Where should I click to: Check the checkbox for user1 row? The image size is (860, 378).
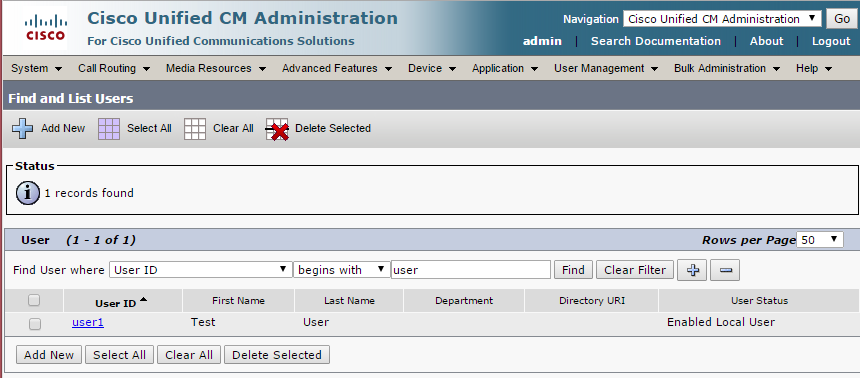(35, 324)
